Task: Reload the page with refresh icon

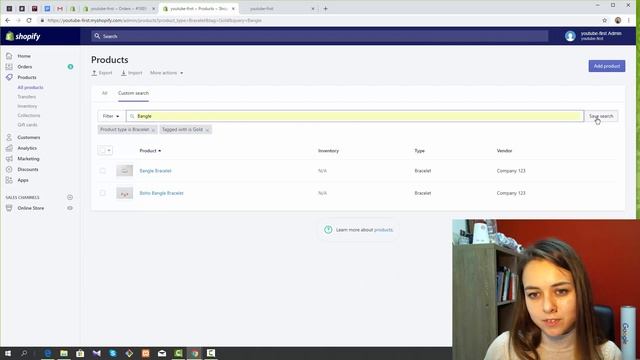Action: (x=29, y=20)
